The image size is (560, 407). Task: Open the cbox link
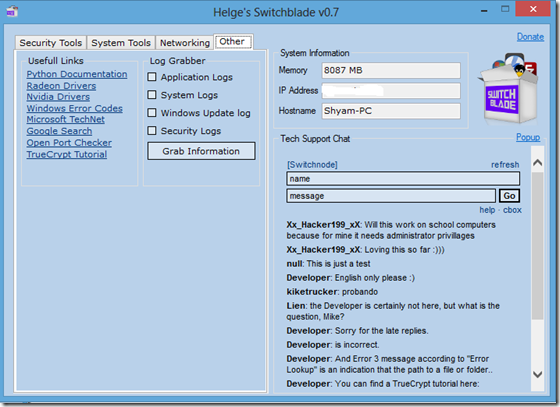[512, 210]
